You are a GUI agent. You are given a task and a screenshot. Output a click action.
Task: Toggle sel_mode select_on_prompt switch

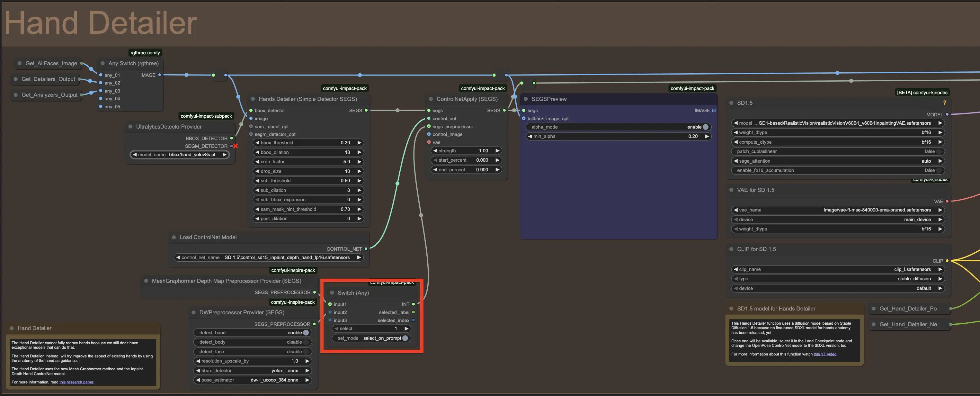pyautogui.click(x=405, y=338)
